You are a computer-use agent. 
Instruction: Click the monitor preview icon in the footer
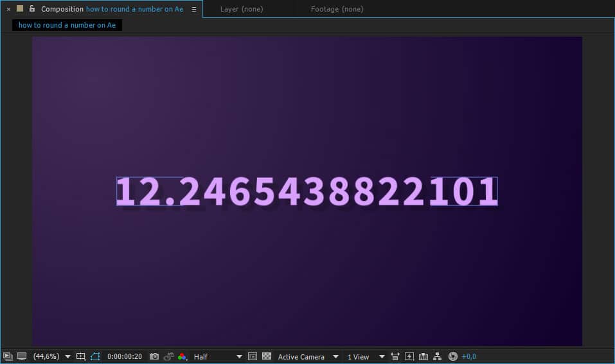pyautogui.click(x=22, y=356)
